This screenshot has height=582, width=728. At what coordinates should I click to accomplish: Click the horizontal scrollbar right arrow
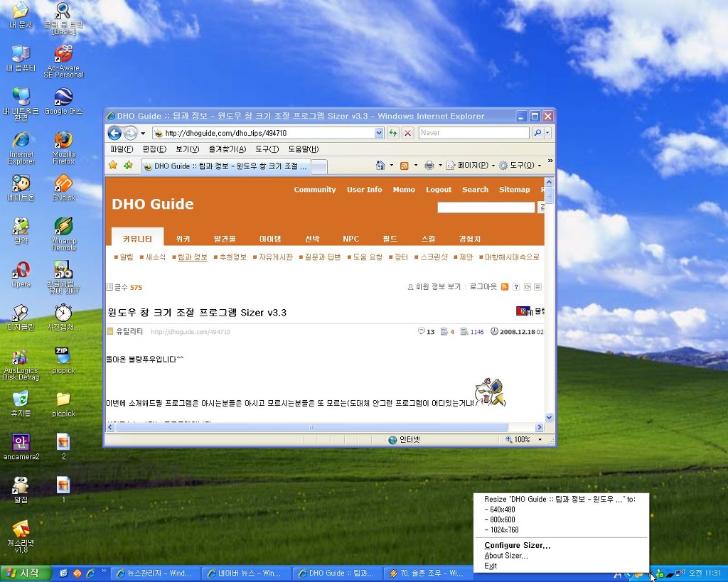click(540, 427)
